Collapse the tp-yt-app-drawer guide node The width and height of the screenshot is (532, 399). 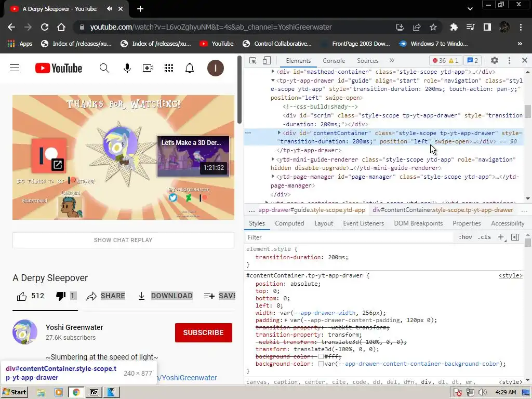coord(273,81)
